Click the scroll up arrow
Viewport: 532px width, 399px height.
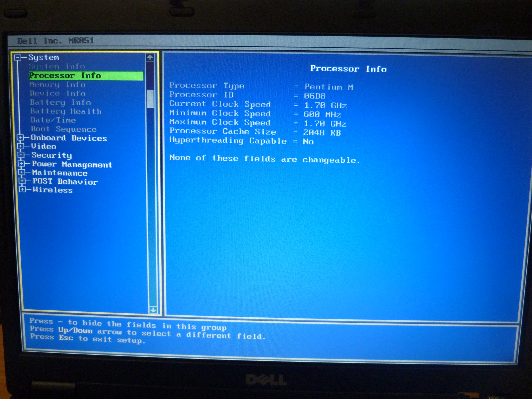150,57
